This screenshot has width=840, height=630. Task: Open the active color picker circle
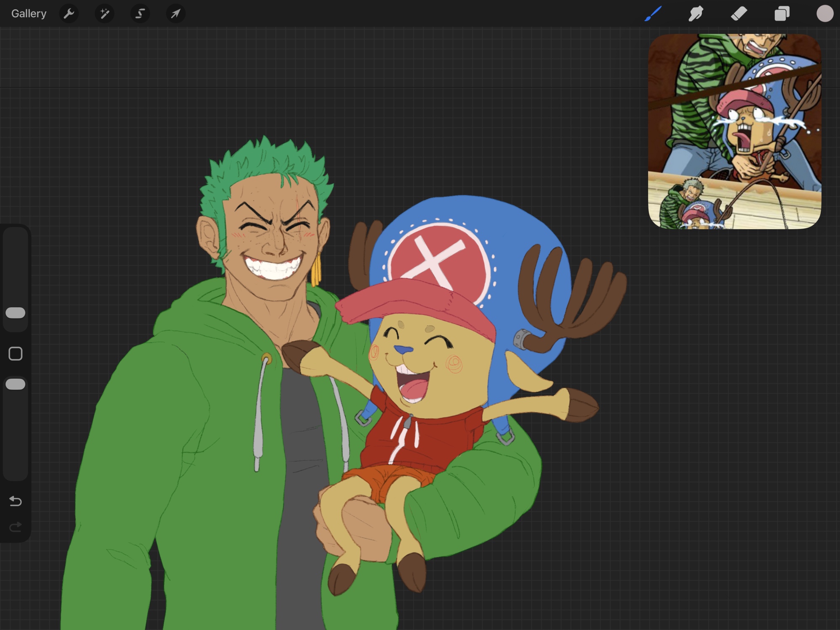[x=824, y=14]
